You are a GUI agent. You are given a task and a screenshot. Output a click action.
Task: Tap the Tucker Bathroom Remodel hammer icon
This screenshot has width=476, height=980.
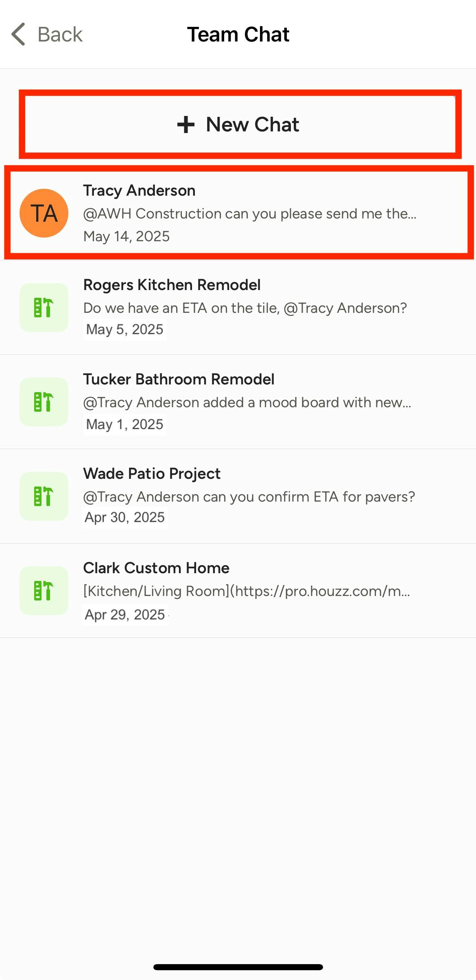44,402
